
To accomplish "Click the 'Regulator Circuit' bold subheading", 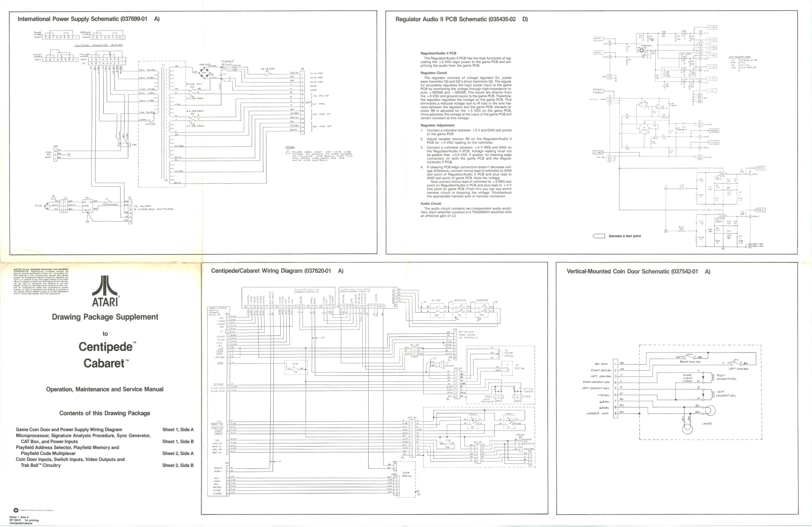I will coord(434,73).
